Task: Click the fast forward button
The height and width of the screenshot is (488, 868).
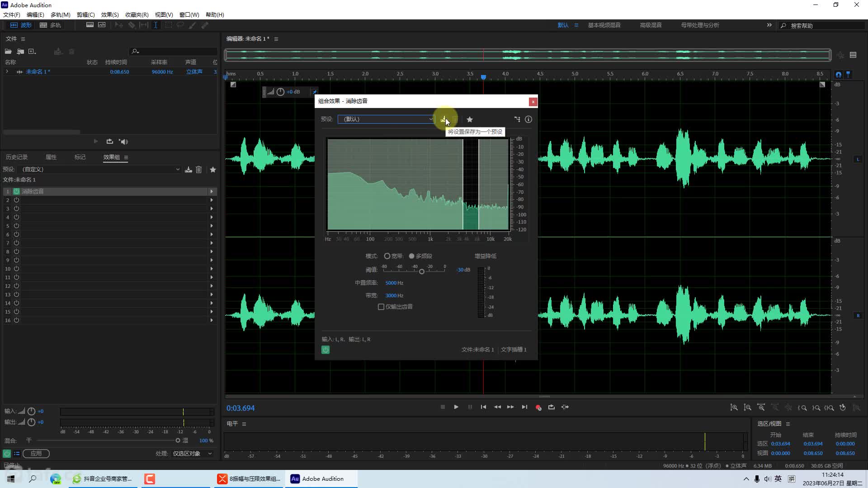Action: point(510,407)
